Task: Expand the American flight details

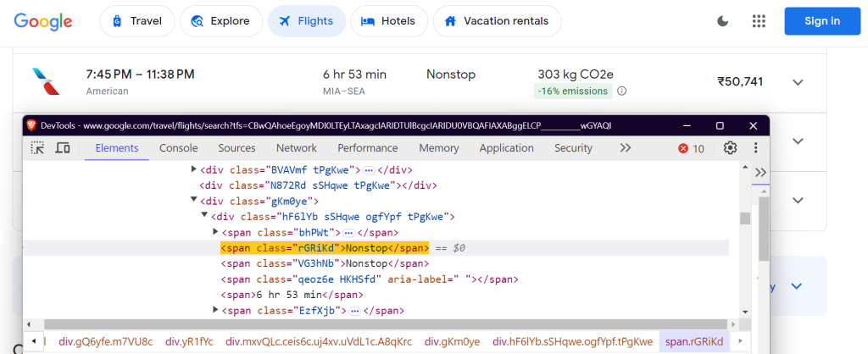Action: pos(797,82)
